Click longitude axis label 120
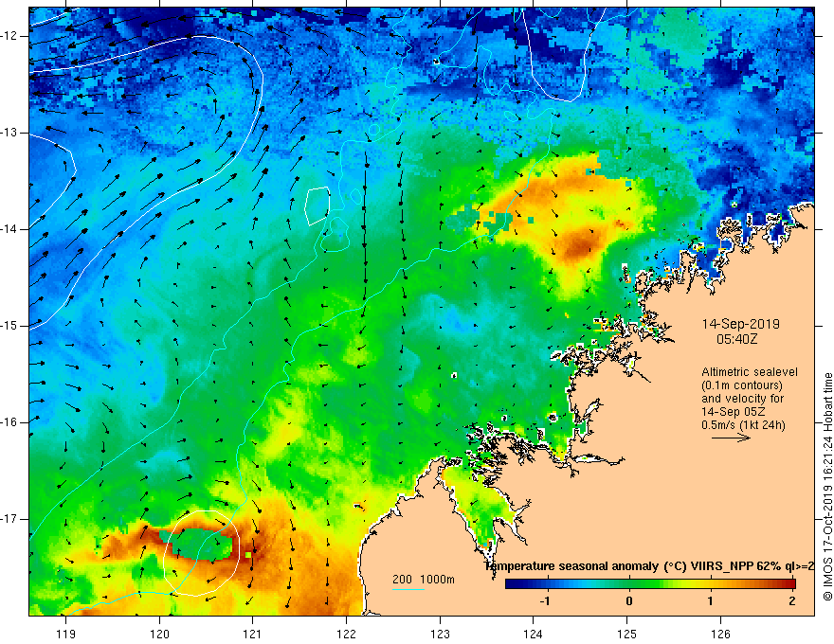The height and width of the screenshot is (644, 834). 159,634
